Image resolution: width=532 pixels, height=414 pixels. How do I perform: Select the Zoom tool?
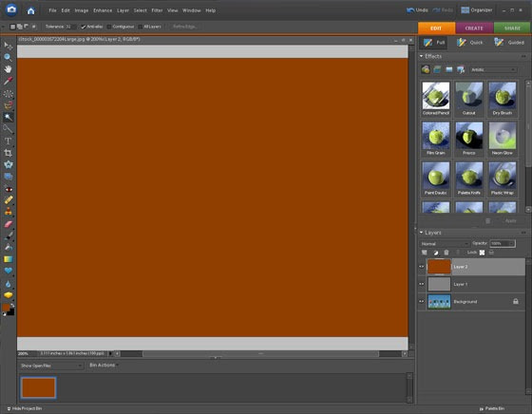click(8, 57)
